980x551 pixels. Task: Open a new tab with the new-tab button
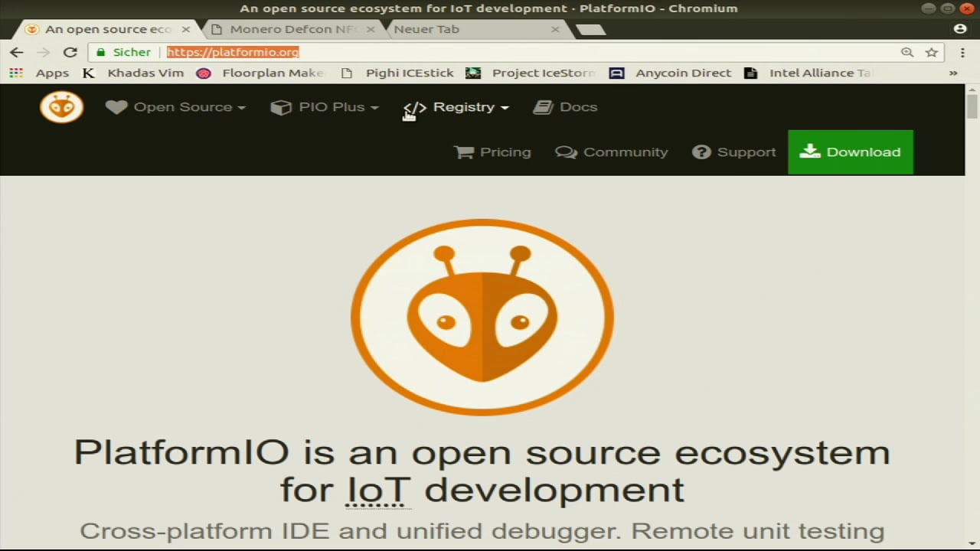pos(590,30)
